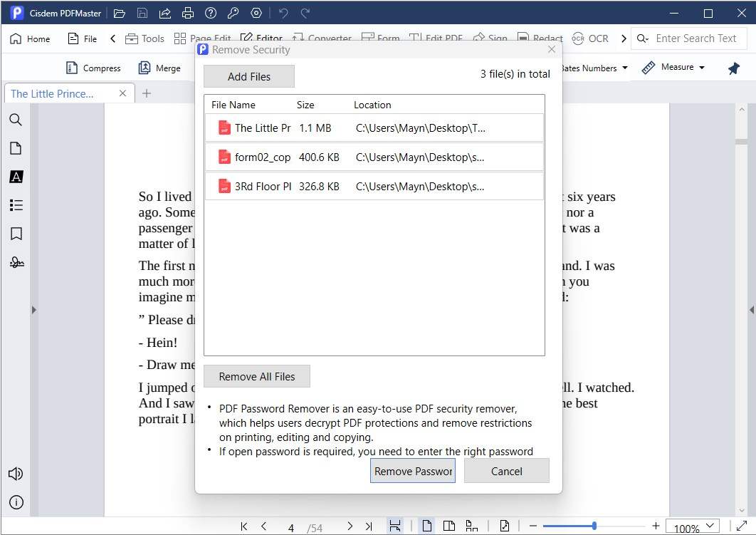
Task: Open the outline list panel icon
Action: coord(16,205)
